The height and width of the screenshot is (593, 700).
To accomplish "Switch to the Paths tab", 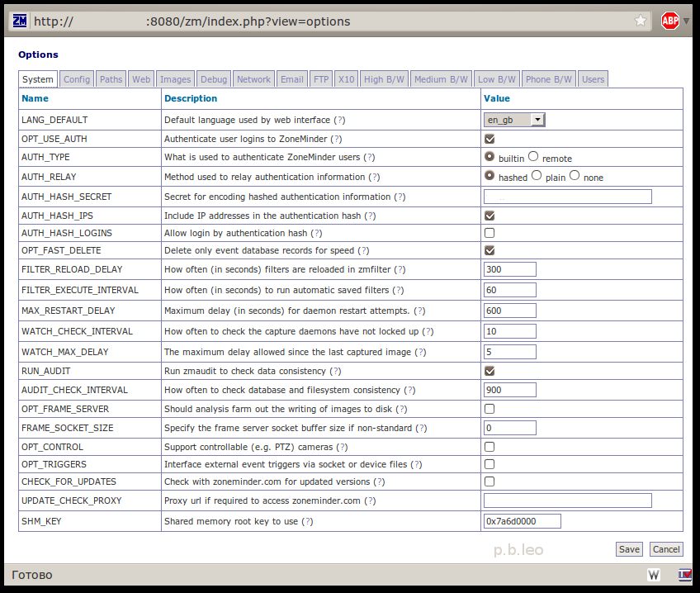I will pos(111,79).
